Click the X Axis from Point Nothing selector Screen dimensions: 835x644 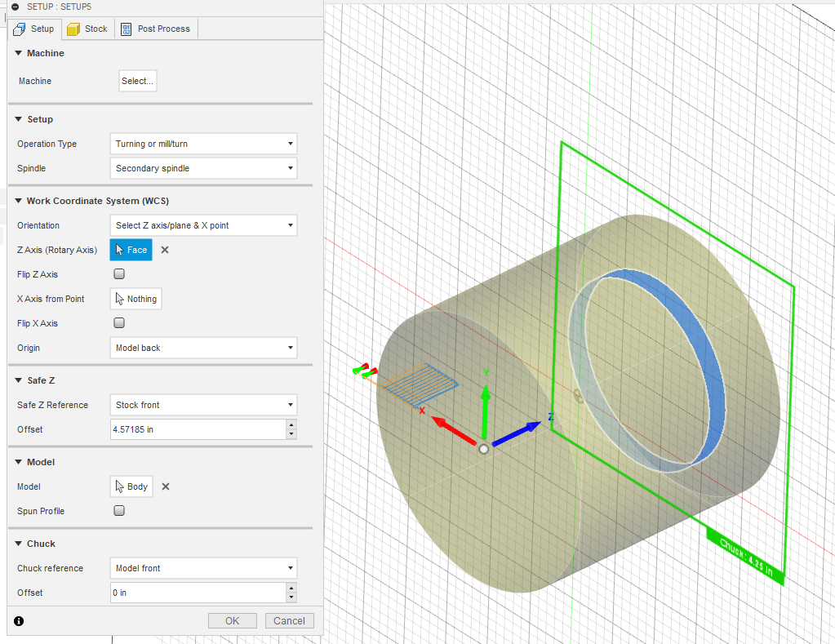pos(135,299)
